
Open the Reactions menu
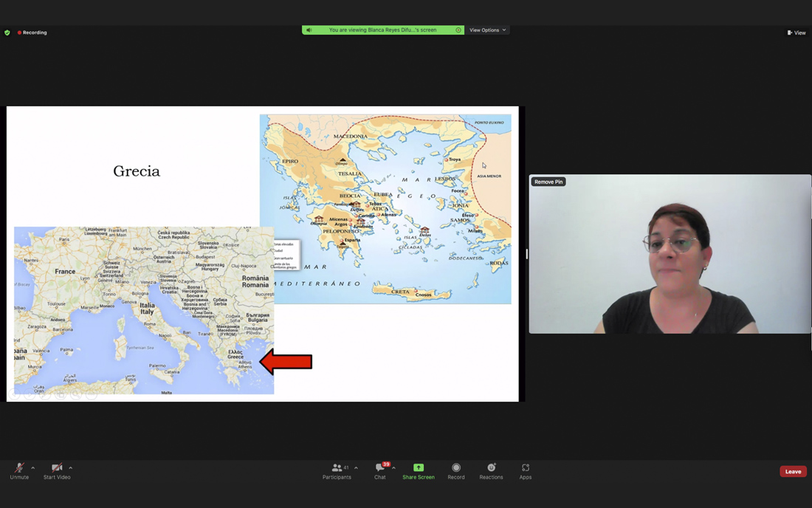(x=491, y=470)
